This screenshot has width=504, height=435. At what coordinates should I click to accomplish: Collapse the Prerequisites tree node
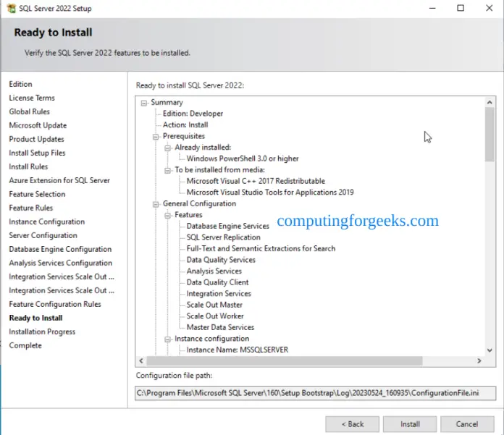[156, 136]
